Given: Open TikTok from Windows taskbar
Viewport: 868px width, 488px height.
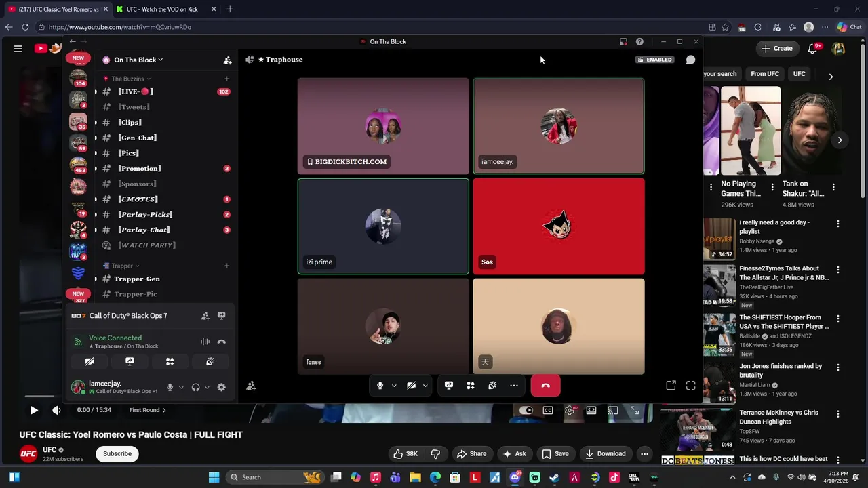Looking at the screenshot, I should click(x=614, y=477).
